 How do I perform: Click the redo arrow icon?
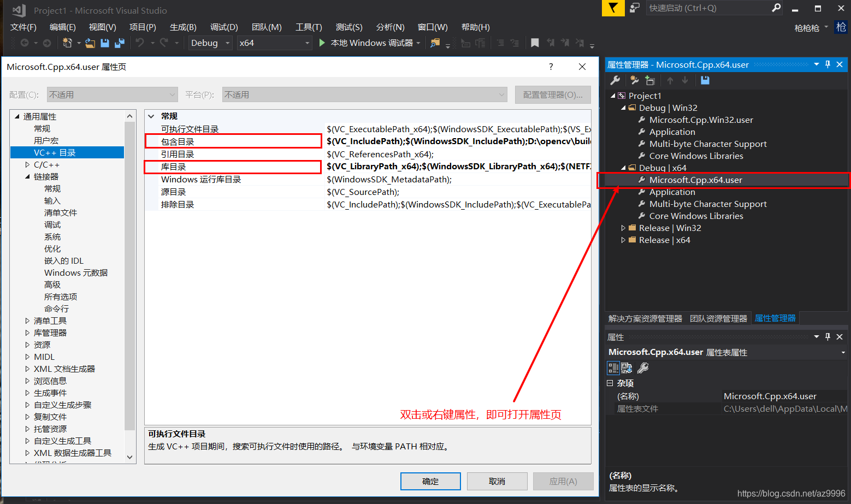164,43
